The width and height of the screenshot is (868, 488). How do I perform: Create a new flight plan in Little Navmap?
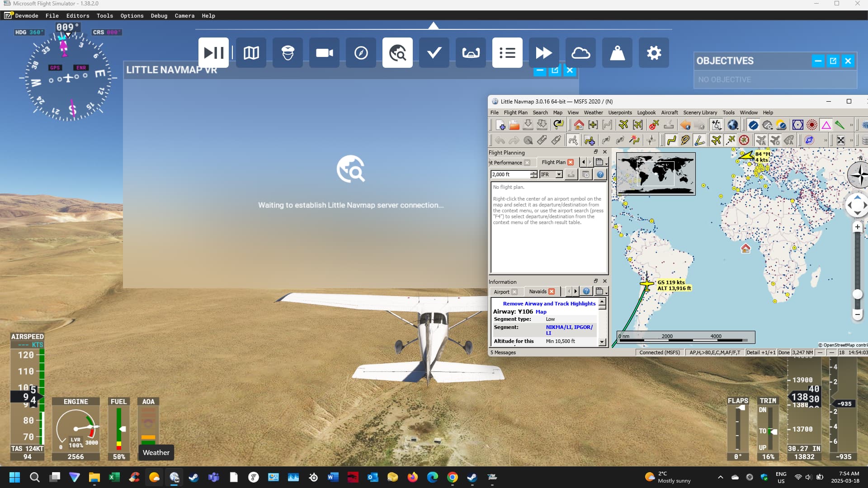(x=501, y=125)
